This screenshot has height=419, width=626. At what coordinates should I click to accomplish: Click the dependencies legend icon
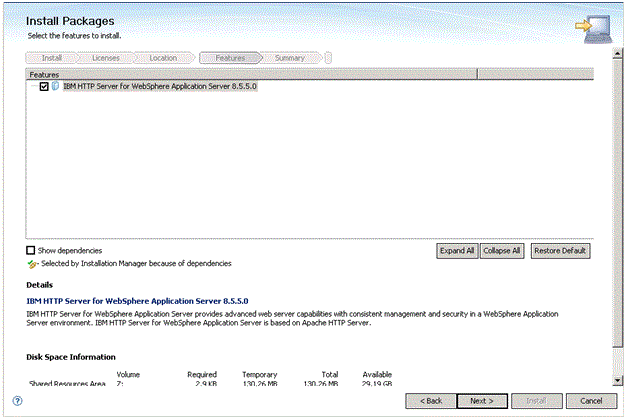32,264
